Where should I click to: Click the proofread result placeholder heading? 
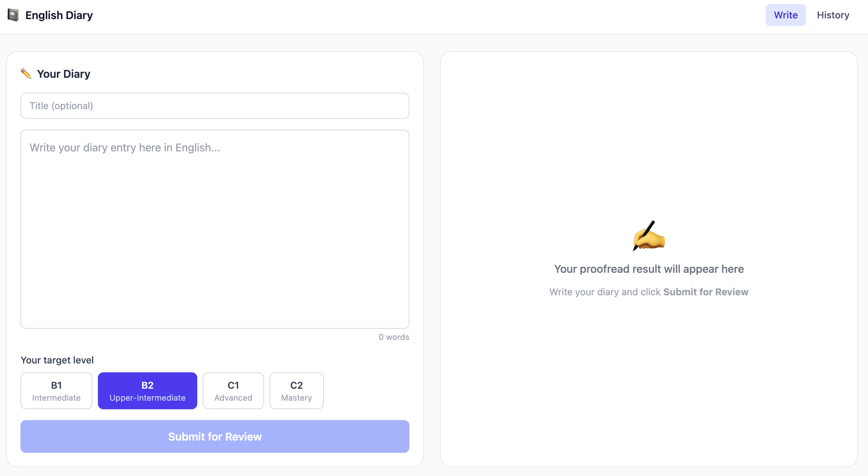click(649, 269)
